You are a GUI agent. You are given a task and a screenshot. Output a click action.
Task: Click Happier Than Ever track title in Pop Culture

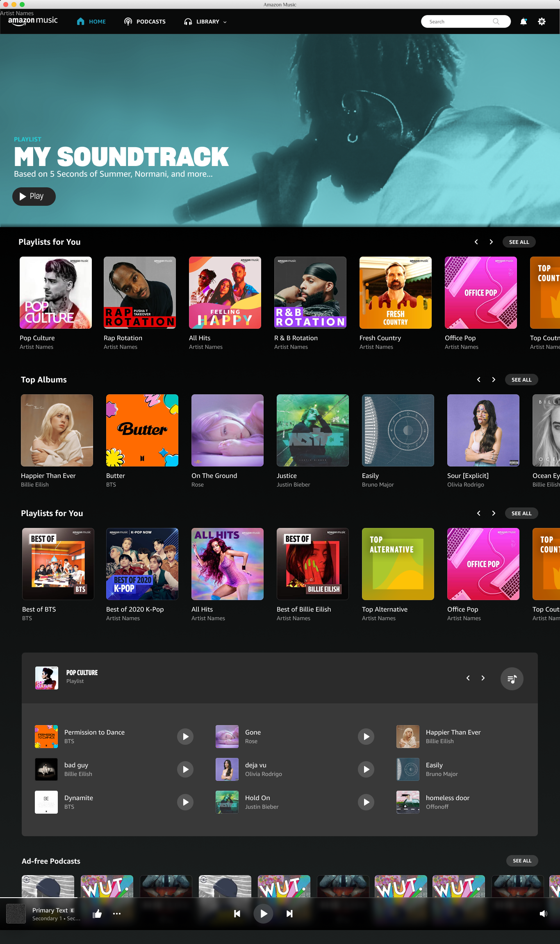(x=453, y=732)
